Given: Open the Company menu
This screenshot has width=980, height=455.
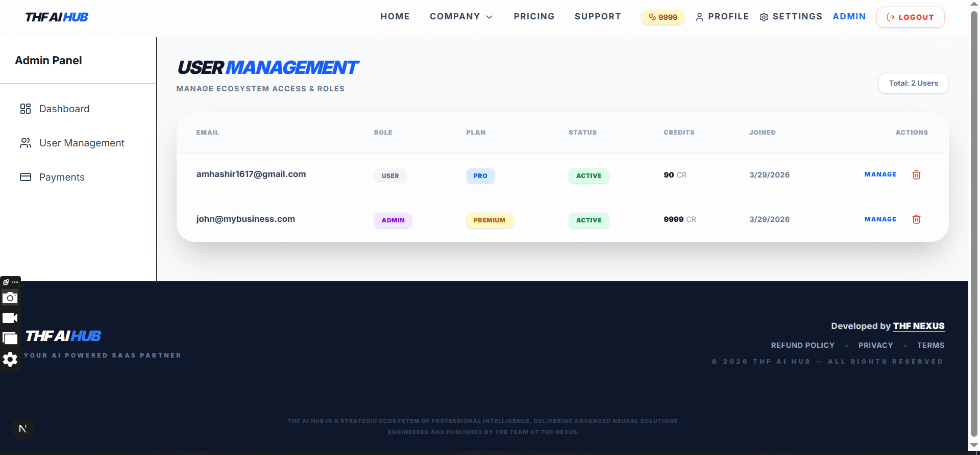Looking at the screenshot, I should (x=461, y=16).
